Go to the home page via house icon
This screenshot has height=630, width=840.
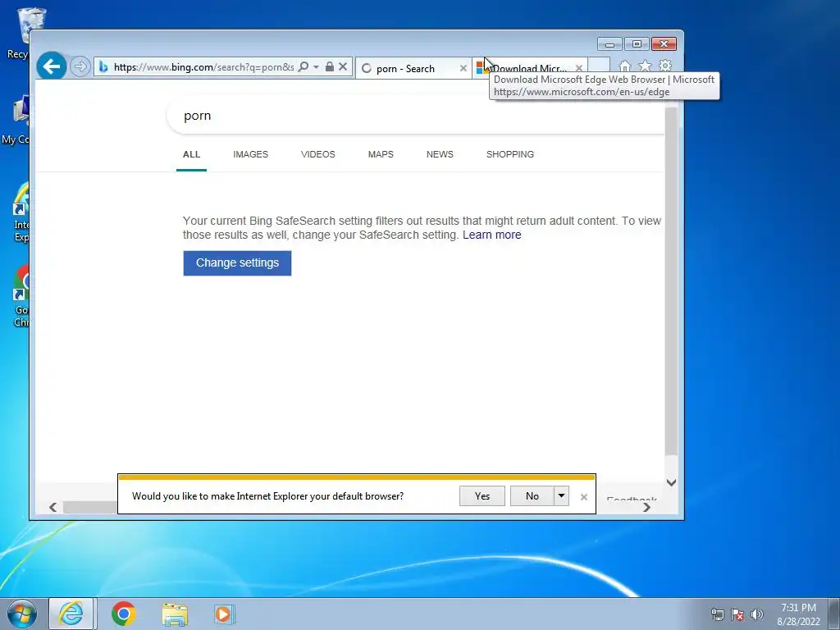[x=624, y=66]
